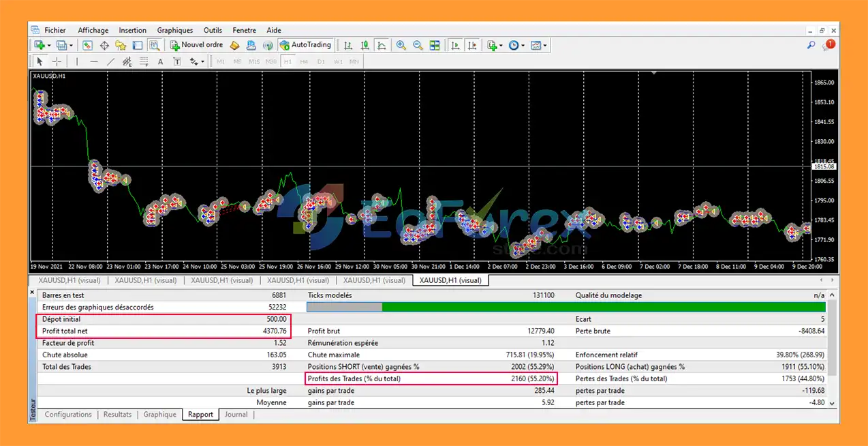Click the green modelling quality bar
Viewport: 868px width, 446px height.
click(603, 307)
